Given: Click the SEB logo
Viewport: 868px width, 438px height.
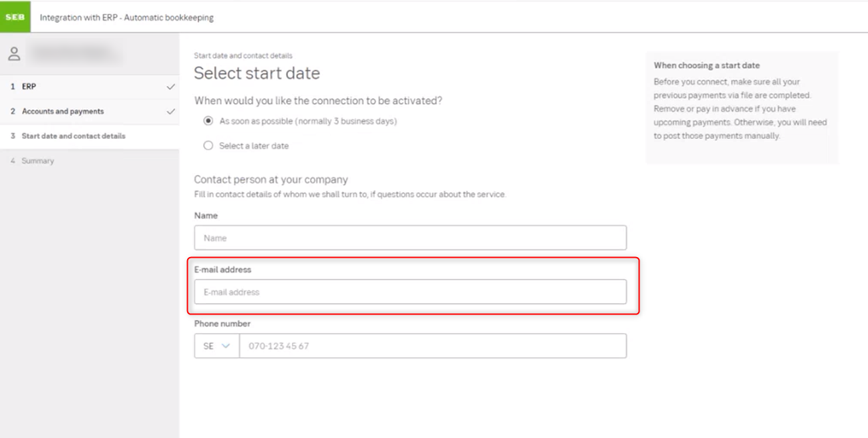Looking at the screenshot, I should click(x=15, y=17).
